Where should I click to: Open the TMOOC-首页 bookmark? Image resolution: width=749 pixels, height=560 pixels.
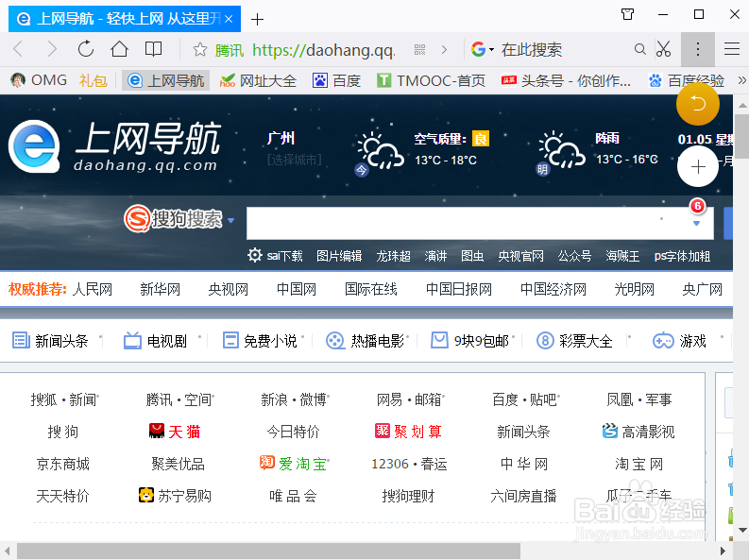[x=431, y=80]
